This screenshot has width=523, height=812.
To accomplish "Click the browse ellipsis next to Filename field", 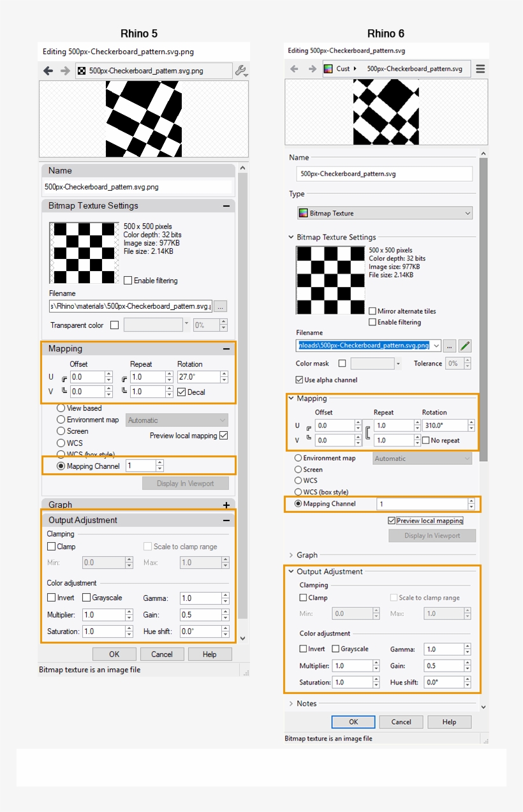I will tap(450, 345).
